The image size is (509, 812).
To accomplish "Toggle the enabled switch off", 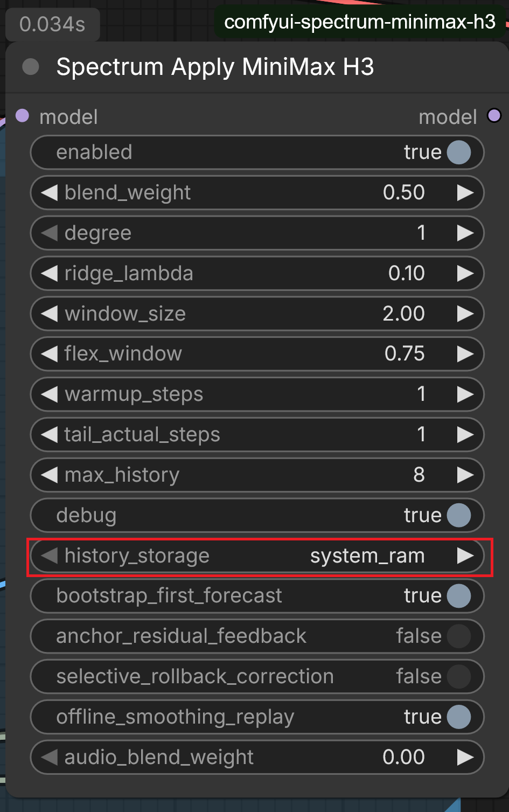I will click(x=459, y=152).
